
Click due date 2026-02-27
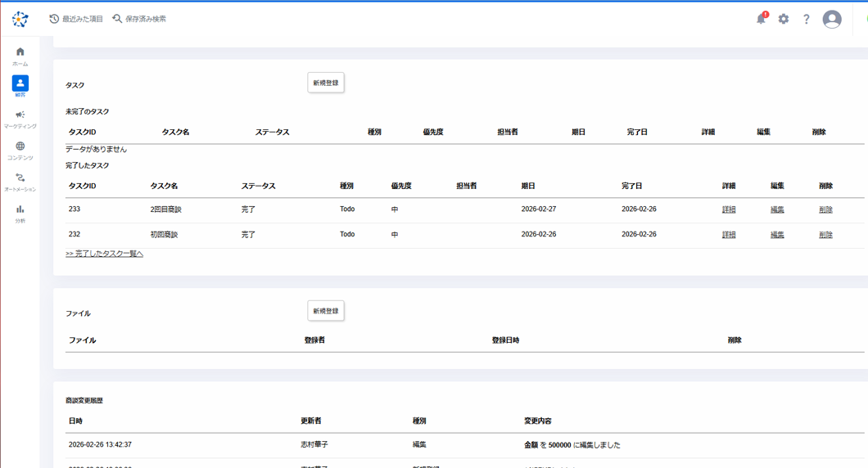(x=539, y=209)
